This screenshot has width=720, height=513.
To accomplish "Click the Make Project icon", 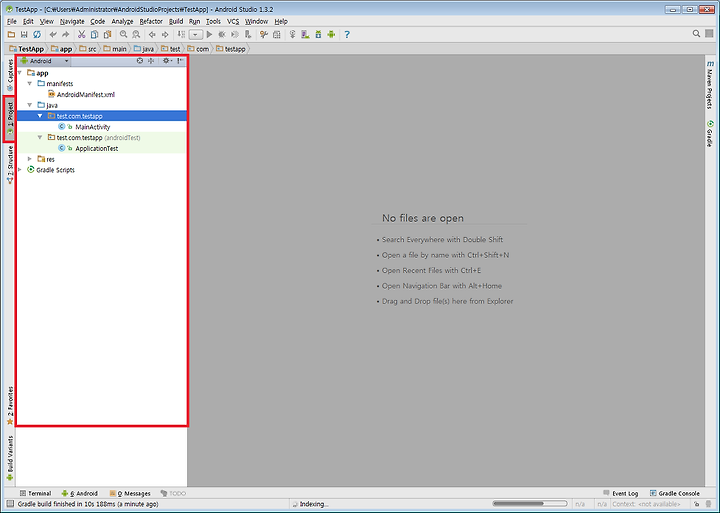I will point(181,34).
